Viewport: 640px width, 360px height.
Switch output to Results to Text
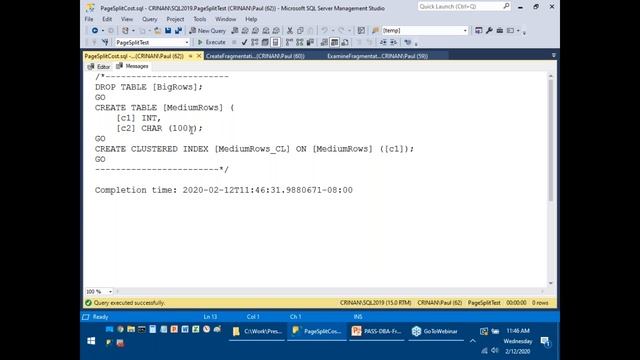[x=324, y=42]
